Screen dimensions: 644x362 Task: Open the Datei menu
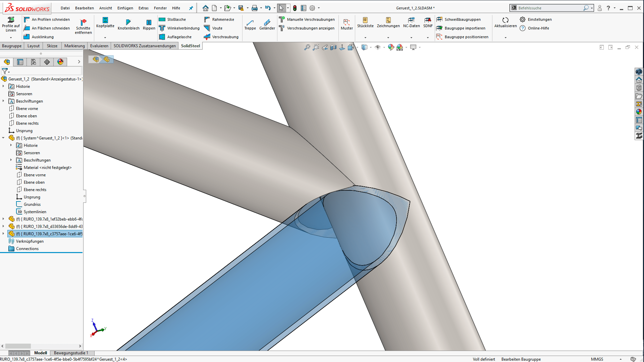point(65,8)
